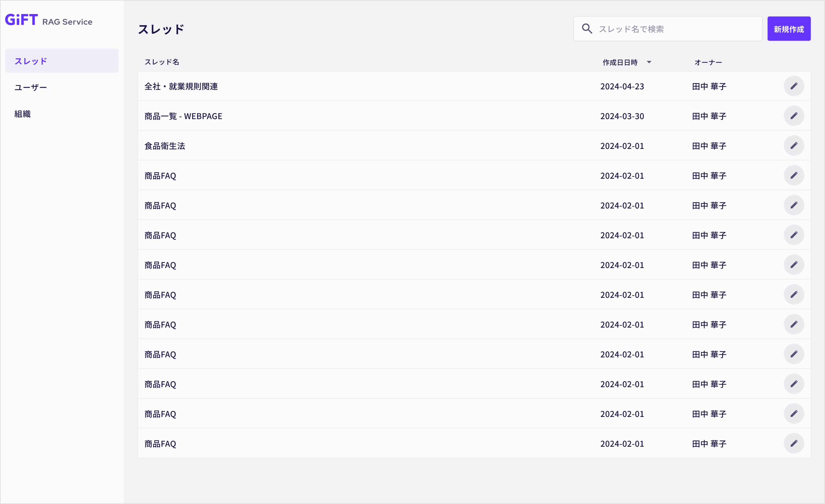
Task: Open edit pencil for 食品衛生法 thread
Action: click(793, 145)
